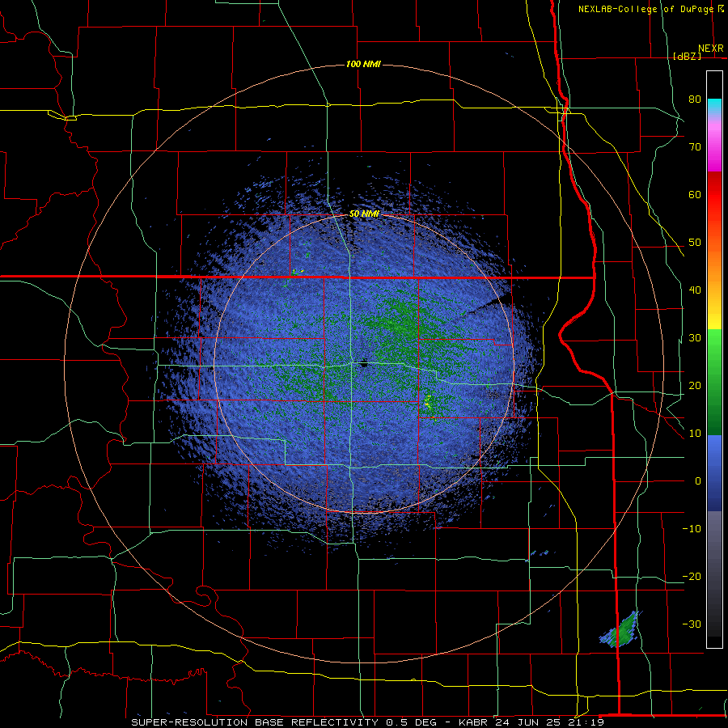728x728 pixels.
Task: Click the blue section of the color bar
Action: click(x=714, y=472)
